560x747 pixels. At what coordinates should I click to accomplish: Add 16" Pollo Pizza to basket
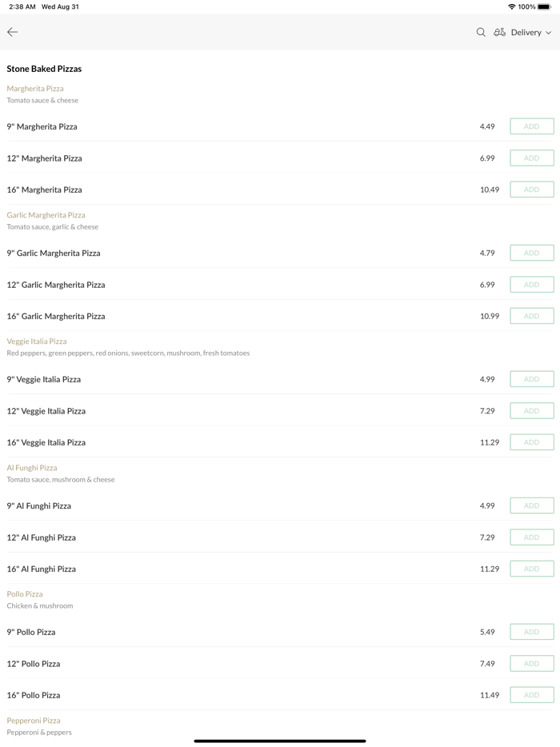[x=531, y=695]
